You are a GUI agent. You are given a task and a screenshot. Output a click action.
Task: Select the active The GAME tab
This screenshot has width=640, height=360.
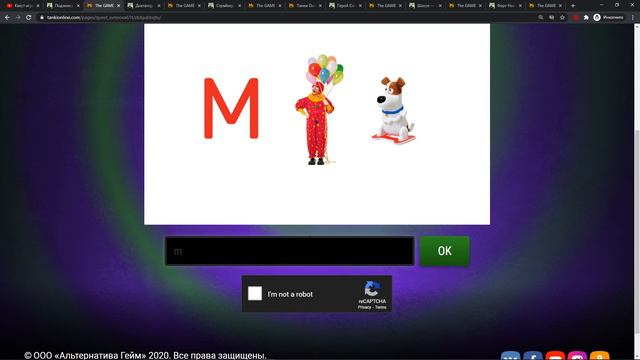(x=104, y=6)
